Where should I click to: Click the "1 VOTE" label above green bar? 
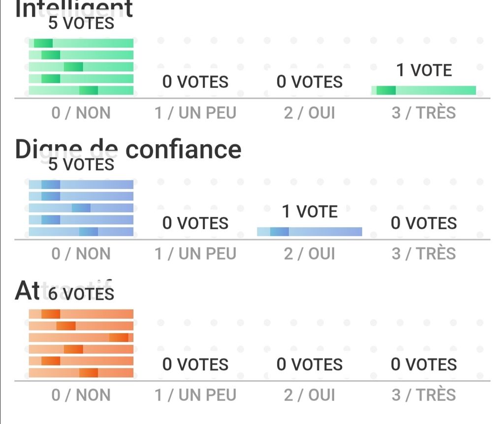424,71
